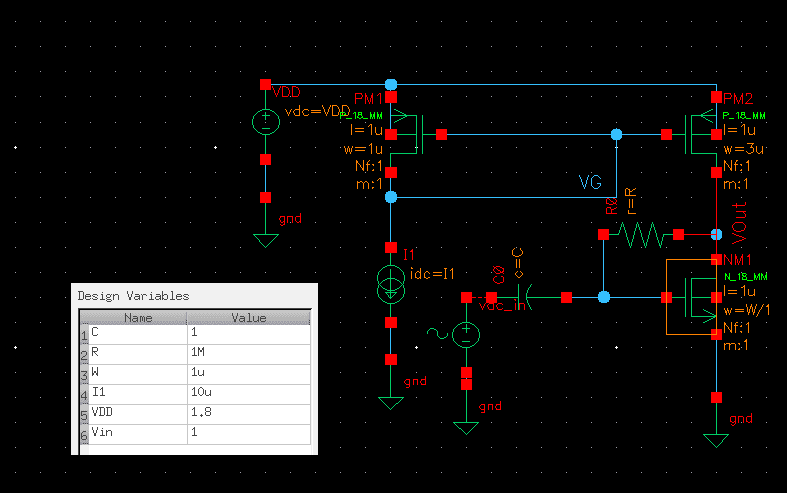This screenshot has height=493, width=787.
Task: Click the Value column header in Design Variables
Action: pyautogui.click(x=248, y=318)
